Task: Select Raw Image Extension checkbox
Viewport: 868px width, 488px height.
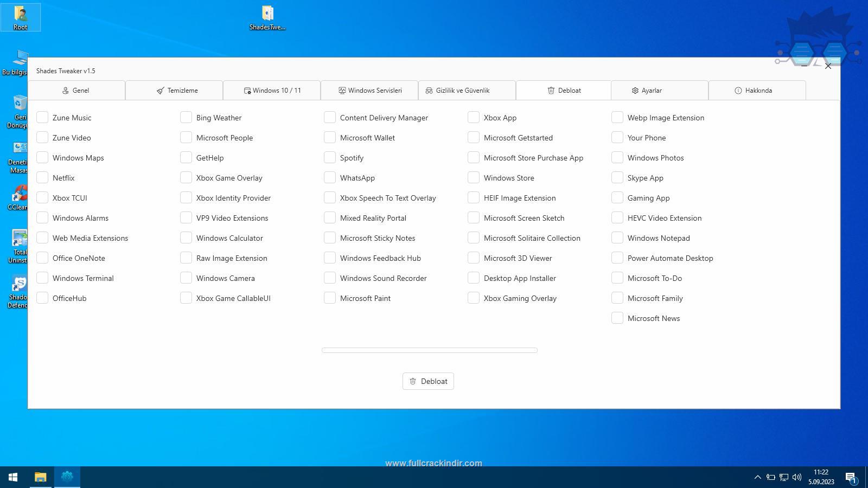Action: pos(186,258)
